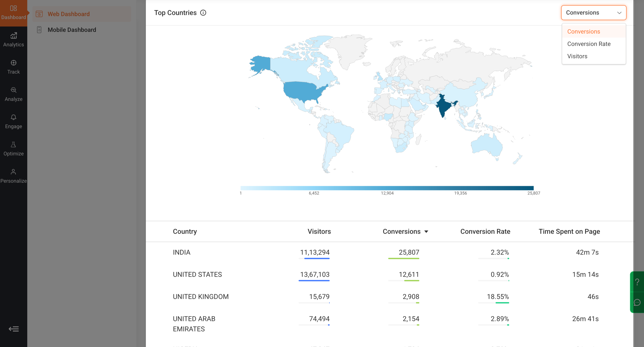
Task: Open the Conversions metric dropdown
Action: point(594,13)
